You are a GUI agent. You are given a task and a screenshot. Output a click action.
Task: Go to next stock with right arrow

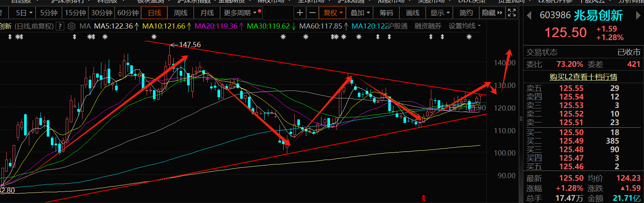[638, 16]
